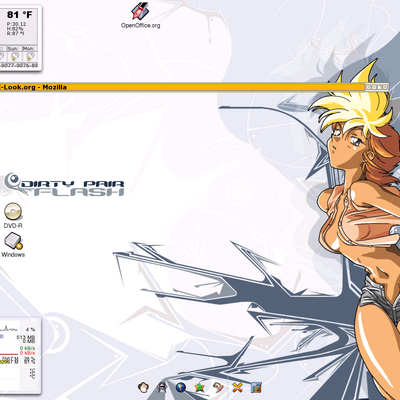Click the P:30.12 pressure reading

[x=16, y=24]
